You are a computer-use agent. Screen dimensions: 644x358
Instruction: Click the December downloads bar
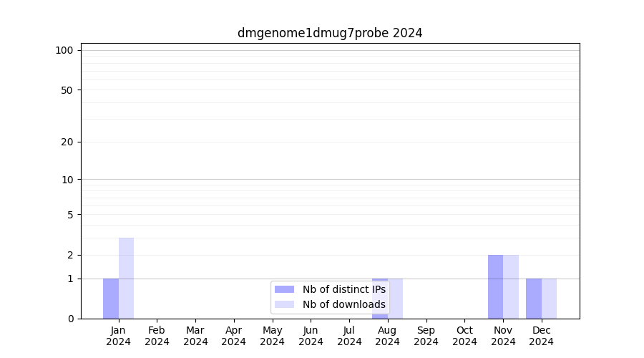(x=549, y=299)
